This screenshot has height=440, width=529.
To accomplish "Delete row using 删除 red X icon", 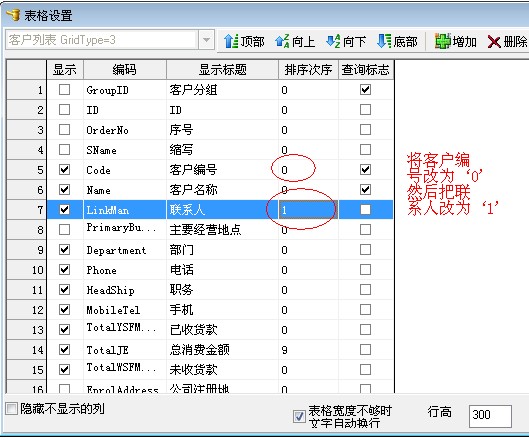I will coord(494,42).
